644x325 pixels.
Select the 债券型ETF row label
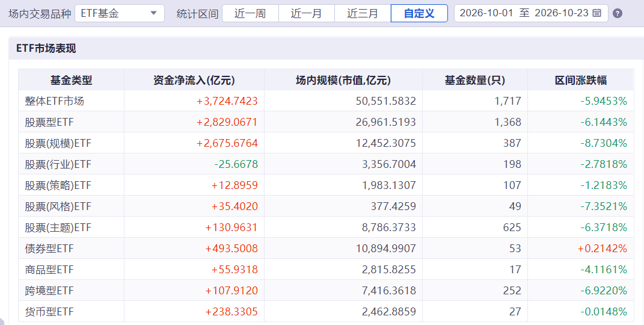pyautogui.click(x=49, y=249)
